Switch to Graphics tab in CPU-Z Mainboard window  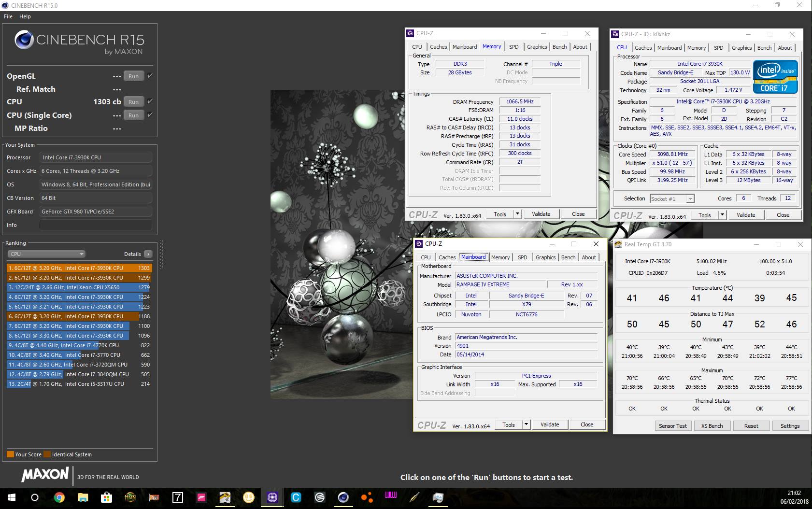(x=545, y=257)
